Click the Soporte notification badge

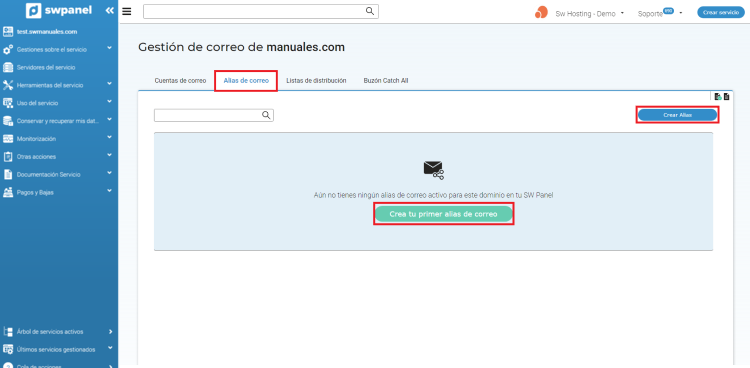coord(668,11)
